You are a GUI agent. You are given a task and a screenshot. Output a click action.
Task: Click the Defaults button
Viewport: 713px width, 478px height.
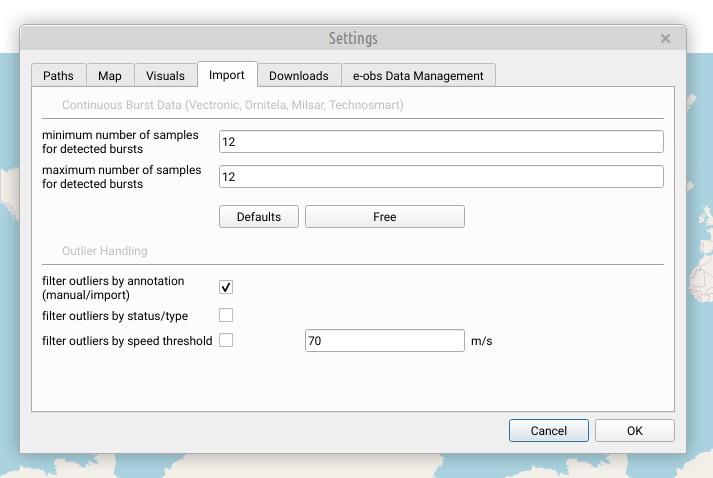pyautogui.click(x=259, y=216)
